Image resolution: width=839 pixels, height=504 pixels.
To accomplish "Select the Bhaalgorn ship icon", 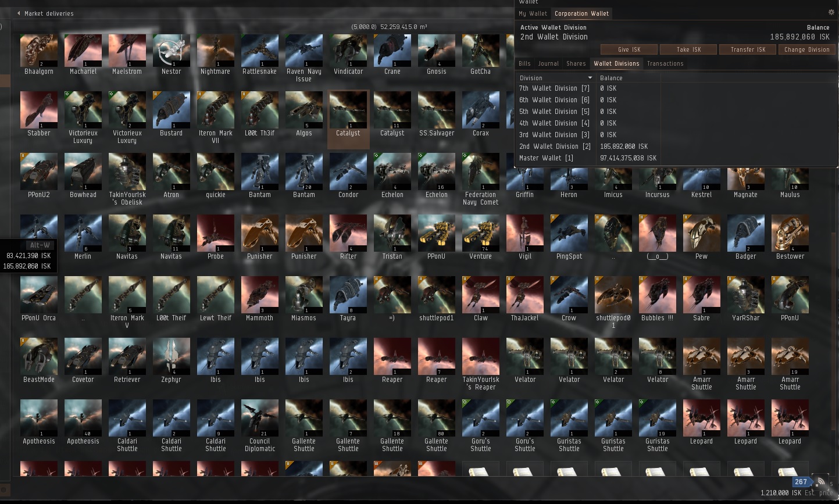I will (39, 51).
